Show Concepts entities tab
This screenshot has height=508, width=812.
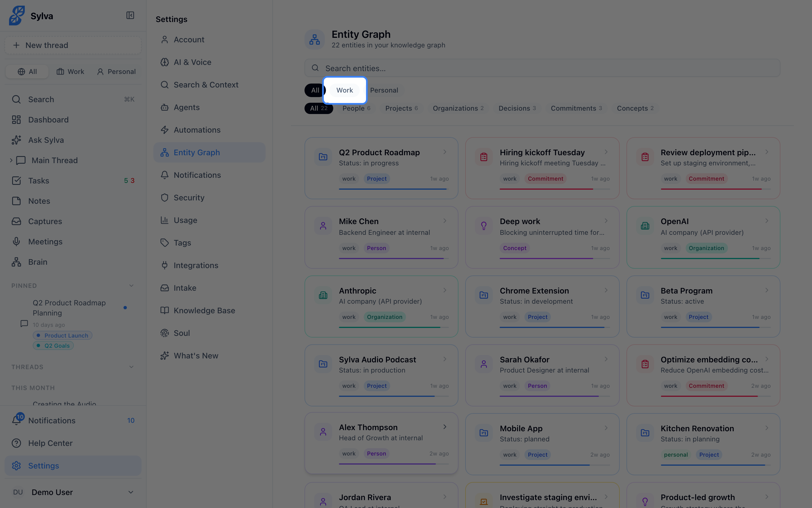635,108
